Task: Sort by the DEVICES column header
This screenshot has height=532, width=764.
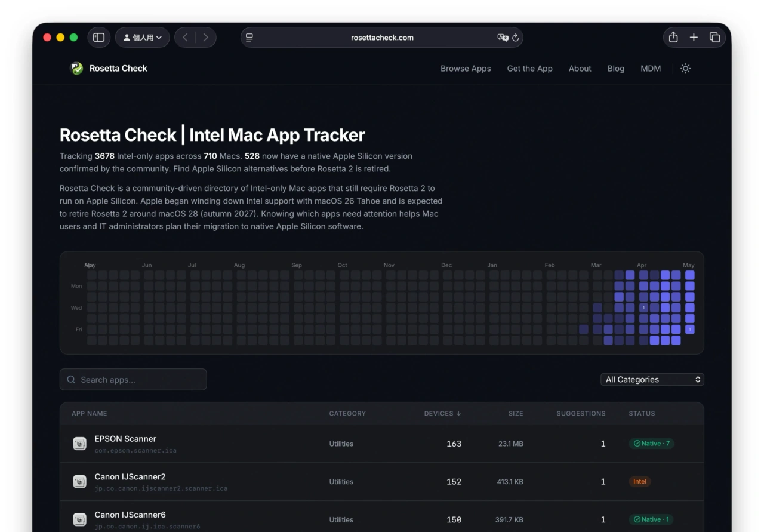Action: pos(442,413)
